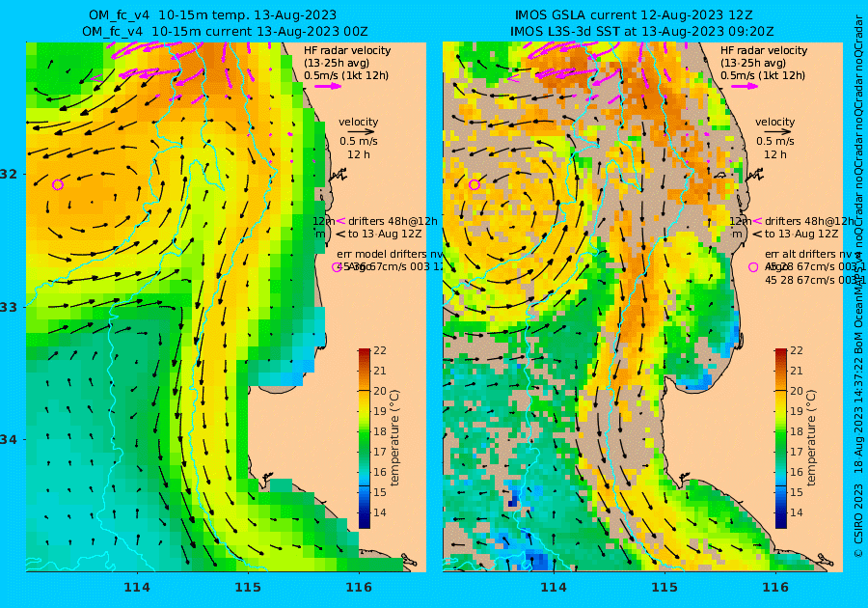This screenshot has width=868, height=608.
Task: Click the vertical CSIRO 2023 copyright text
Action: (858, 520)
